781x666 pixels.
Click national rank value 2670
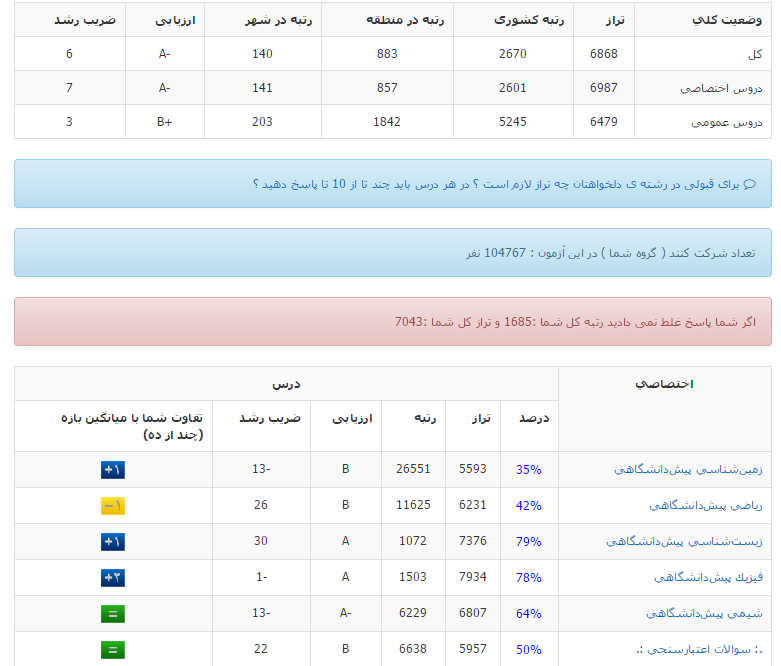click(513, 54)
